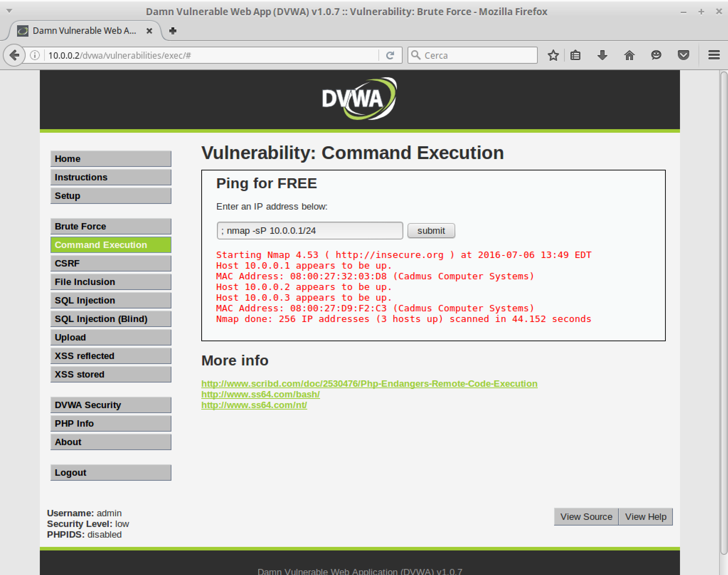728x575 pixels.
Task: Click Logout in sidebar
Action: pos(111,473)
